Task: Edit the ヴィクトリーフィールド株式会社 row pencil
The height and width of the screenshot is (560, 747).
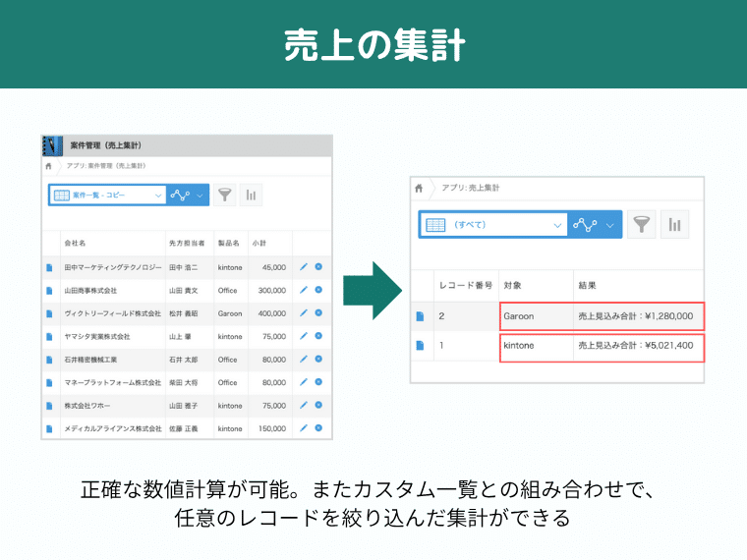Action: (x=304, y=312)
